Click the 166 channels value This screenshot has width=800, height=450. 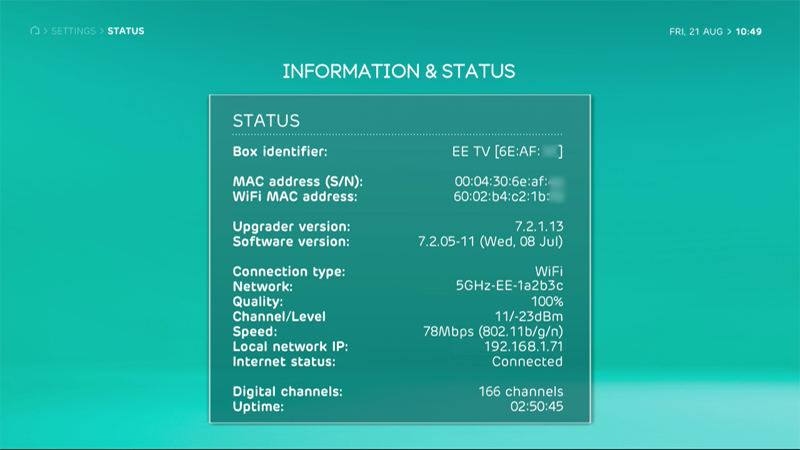pos(521,391)
